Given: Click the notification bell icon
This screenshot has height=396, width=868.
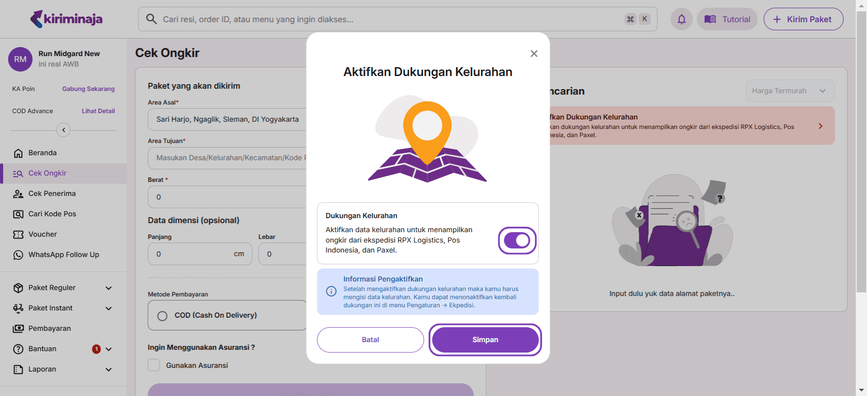Looking at the screenshot, I should 681,19.
